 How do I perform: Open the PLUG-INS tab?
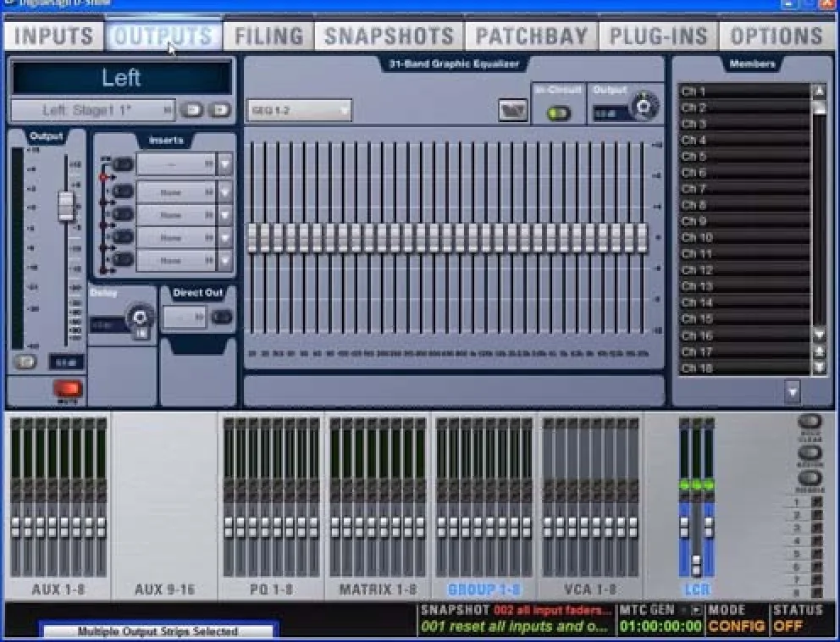659,36
